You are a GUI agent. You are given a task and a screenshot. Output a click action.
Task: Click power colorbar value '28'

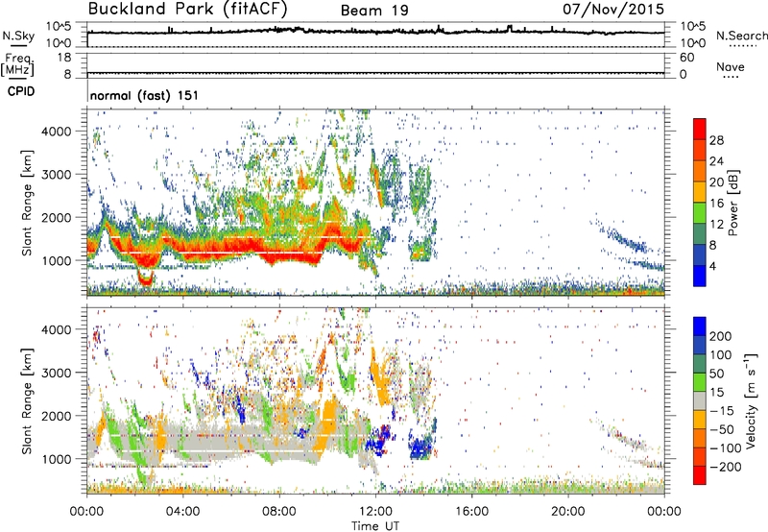[x=716, y=140]
